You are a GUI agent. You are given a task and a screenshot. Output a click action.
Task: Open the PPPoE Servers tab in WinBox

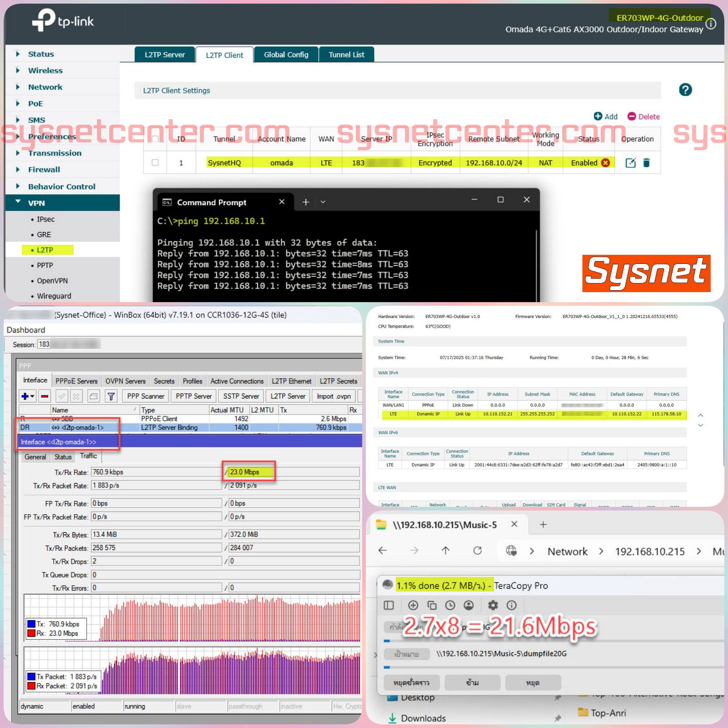(x=76, y=381)
